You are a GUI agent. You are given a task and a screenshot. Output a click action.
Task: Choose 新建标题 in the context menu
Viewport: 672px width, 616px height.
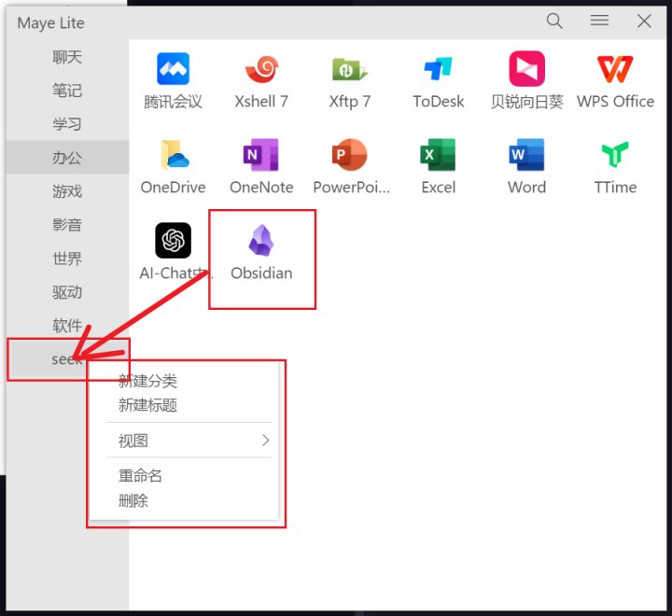coord(147,405)
